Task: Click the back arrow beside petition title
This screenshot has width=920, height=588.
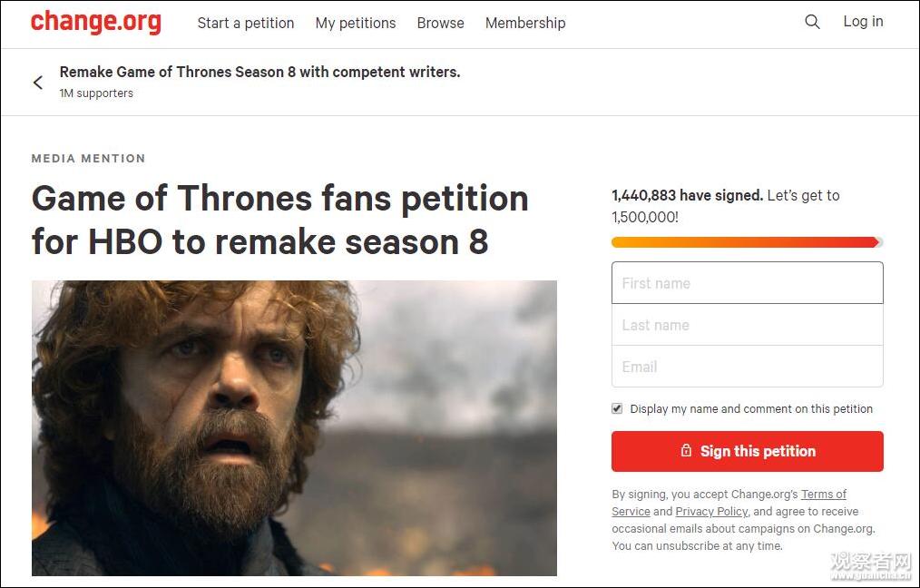Action: 38,83
